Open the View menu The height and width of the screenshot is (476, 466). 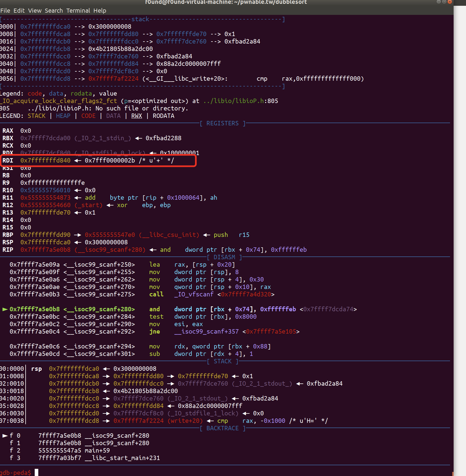pos(35,10)
